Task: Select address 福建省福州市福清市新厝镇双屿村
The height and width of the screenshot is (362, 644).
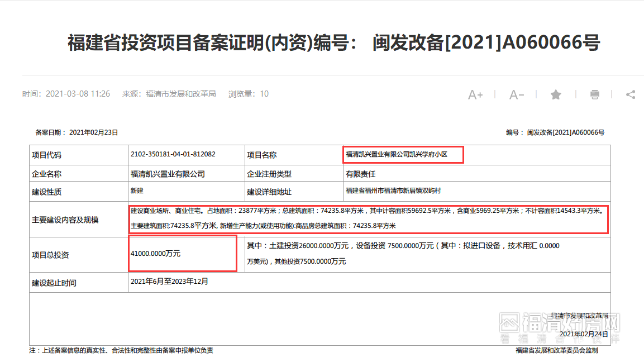Action: point(393,190)
